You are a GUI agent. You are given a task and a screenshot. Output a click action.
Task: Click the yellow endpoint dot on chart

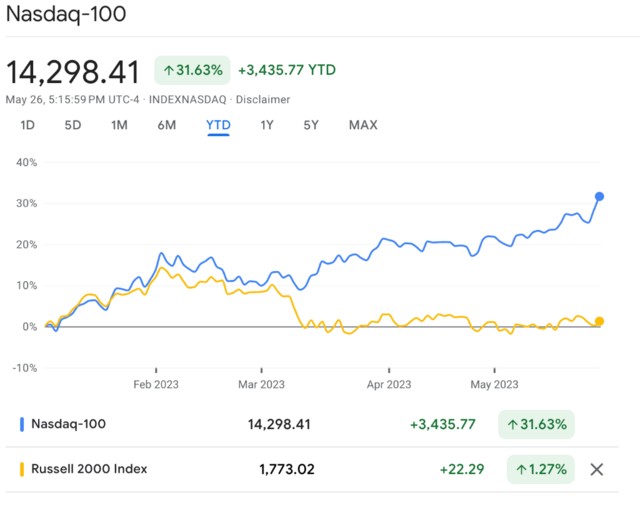599,321
